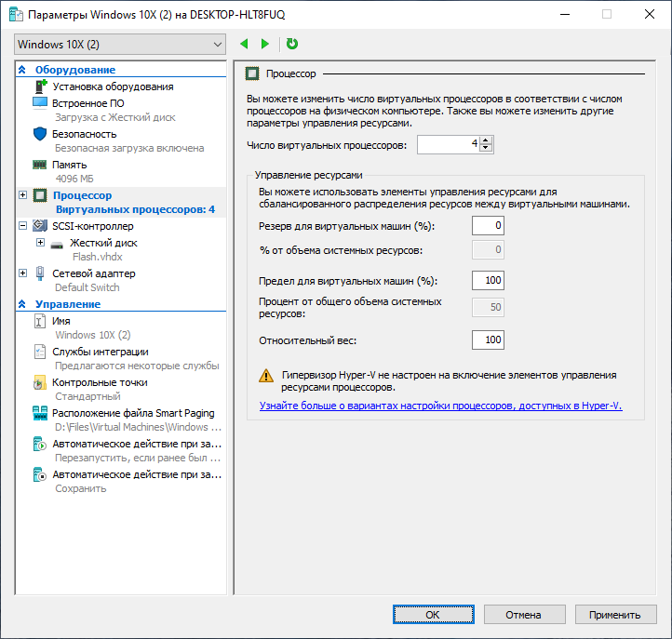Click the Установка оборудования icon
The height and width of the screenshot is (639, 672).
click(x=40, y=87)
